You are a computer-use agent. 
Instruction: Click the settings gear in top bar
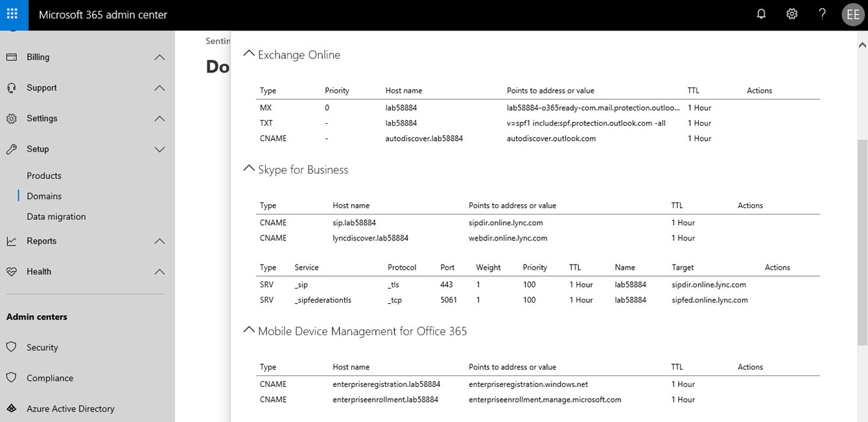pyautogui.click(x=792, y=14)
